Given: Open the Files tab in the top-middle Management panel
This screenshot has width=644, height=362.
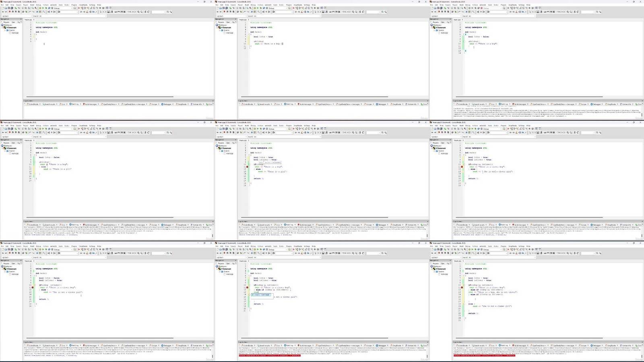Looking at the screenshot, I should (228, 22).
